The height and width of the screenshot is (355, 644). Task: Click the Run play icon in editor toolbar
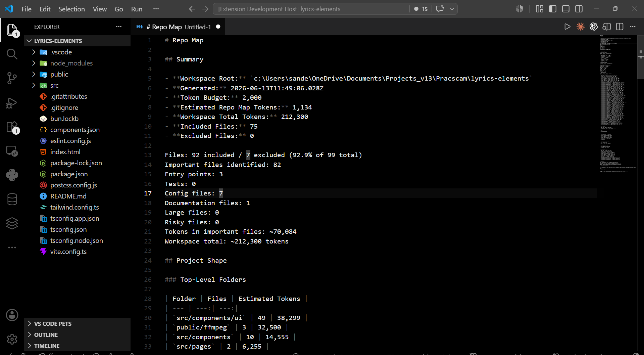[x=567, y=27]
